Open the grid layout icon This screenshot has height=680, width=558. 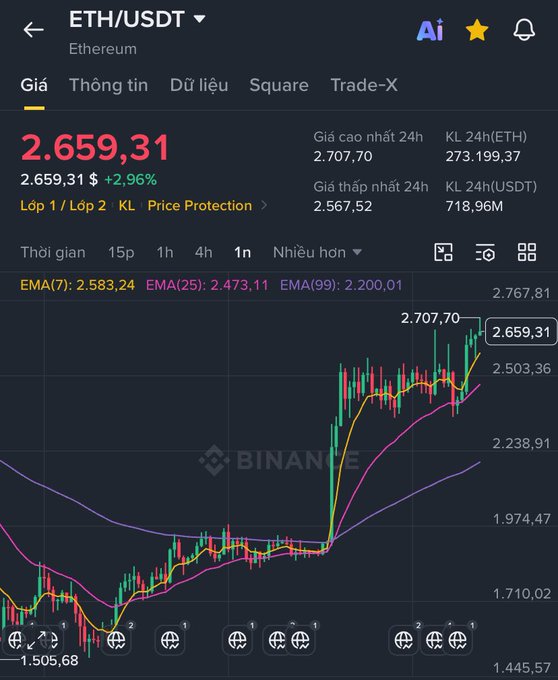527,252
